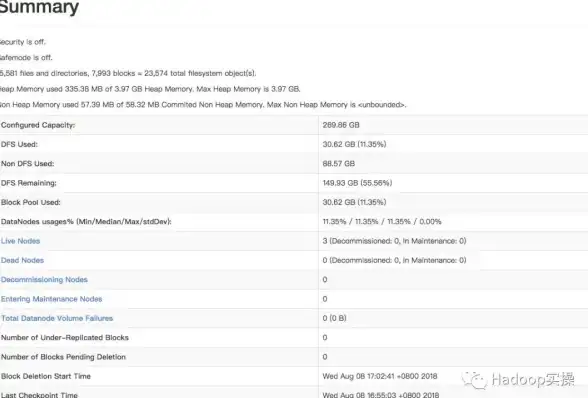This screenshot has width=588, height=398.
Task: Select the 'Safemode is off.' line
Action: [x=26, y=58]
